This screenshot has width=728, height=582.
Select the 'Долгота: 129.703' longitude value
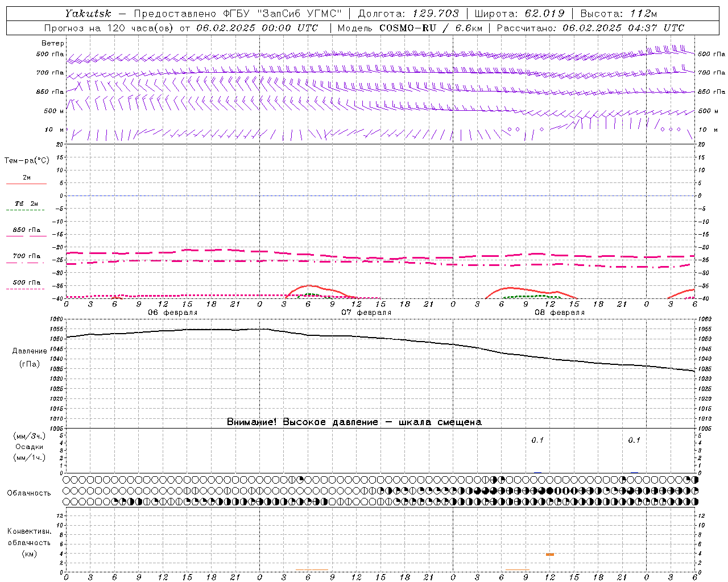pyautogui.click(x=408, y=14)
